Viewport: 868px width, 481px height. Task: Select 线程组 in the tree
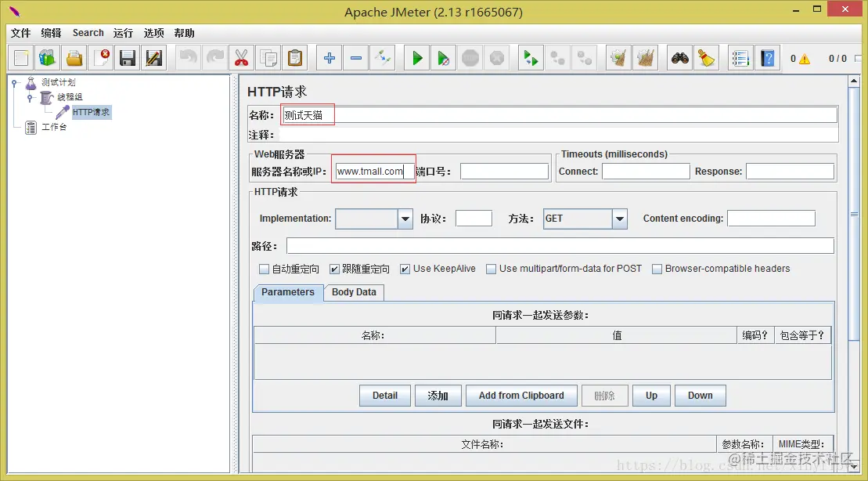pos(70,97)
